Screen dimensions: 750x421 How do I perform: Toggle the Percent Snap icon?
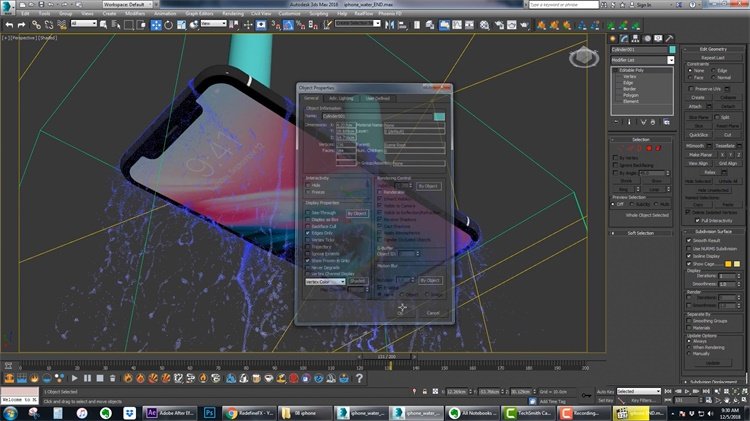300,25
